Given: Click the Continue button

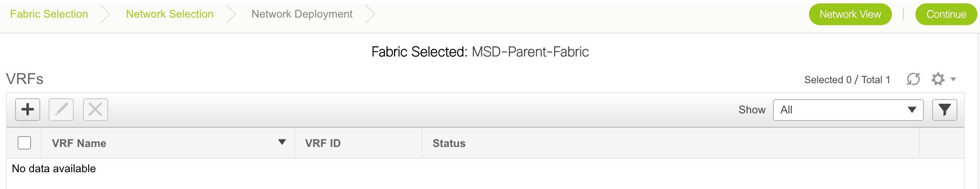Looking at the screenshot, I should (x=946, y=14).
